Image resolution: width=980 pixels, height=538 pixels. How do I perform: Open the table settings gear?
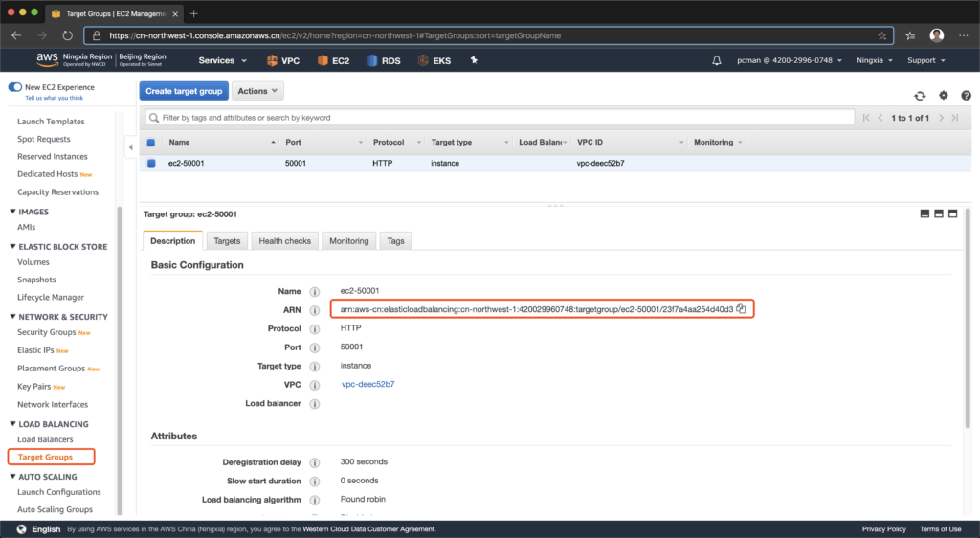[x=943, y=96]
